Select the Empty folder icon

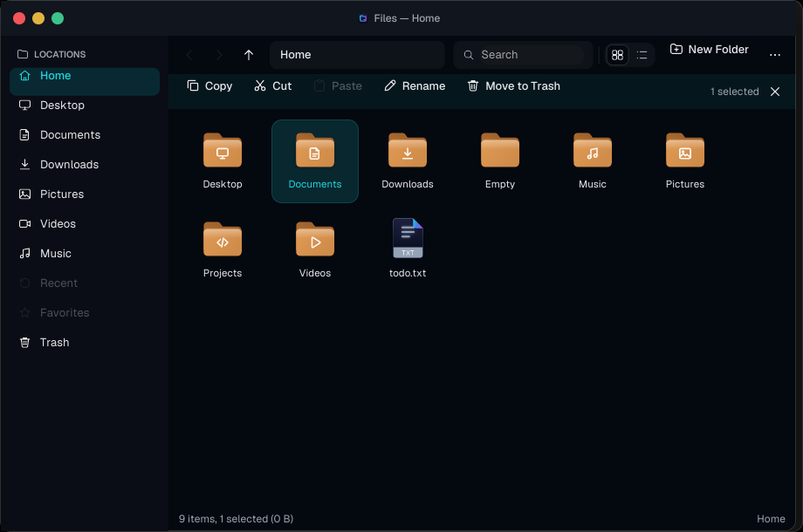[x=500, y=150]
